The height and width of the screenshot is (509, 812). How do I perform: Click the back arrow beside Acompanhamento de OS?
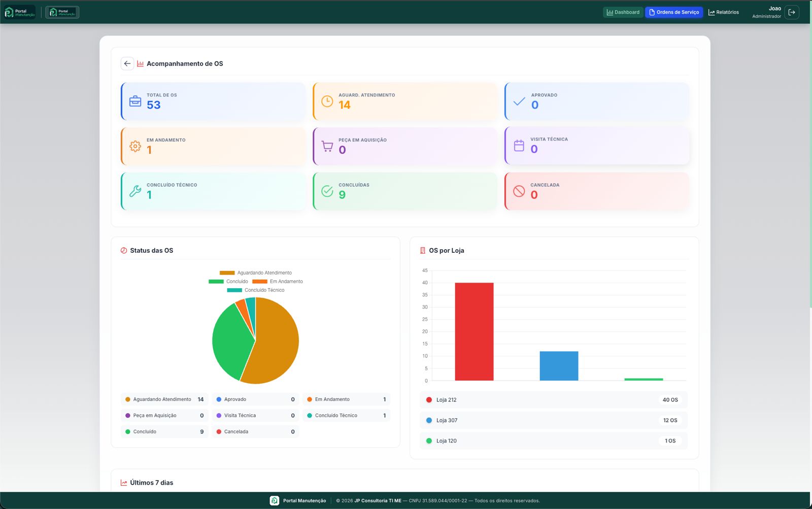pyautogui.click(x=127, y=63)
